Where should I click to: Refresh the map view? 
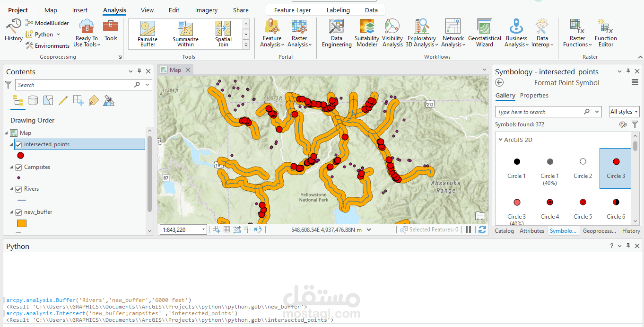(482, 230)
